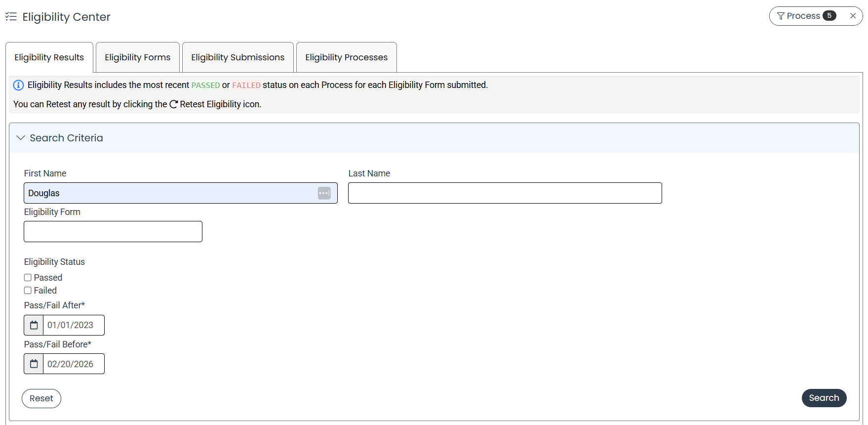868x425 pixels.
Task: Switch to the Eligibility Results tab
Action: pyautogui.click(x=49, y=57)
